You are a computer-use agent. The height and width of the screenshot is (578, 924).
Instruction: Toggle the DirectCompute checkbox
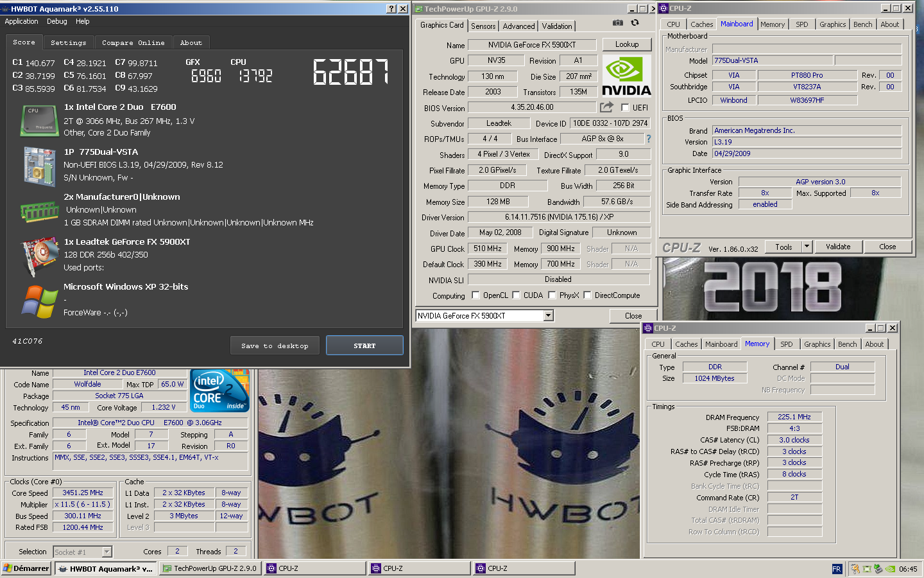click(x=587, y=295)
